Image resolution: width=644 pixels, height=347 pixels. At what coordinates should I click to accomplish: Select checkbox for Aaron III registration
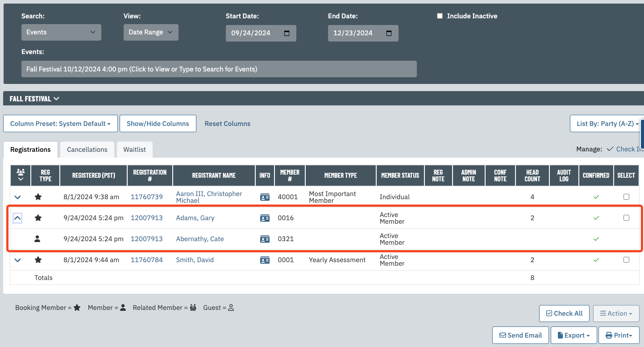click(x=626, y=197)
